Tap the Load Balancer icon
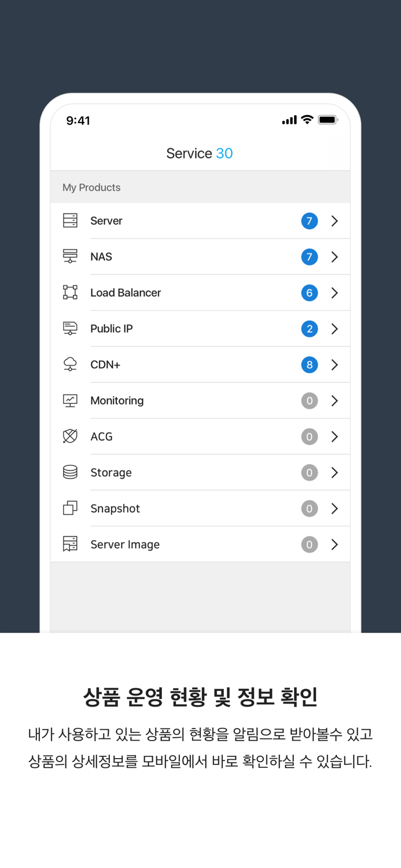The width and height of the screenshot is (401, 868). click(x=70, y=292)
